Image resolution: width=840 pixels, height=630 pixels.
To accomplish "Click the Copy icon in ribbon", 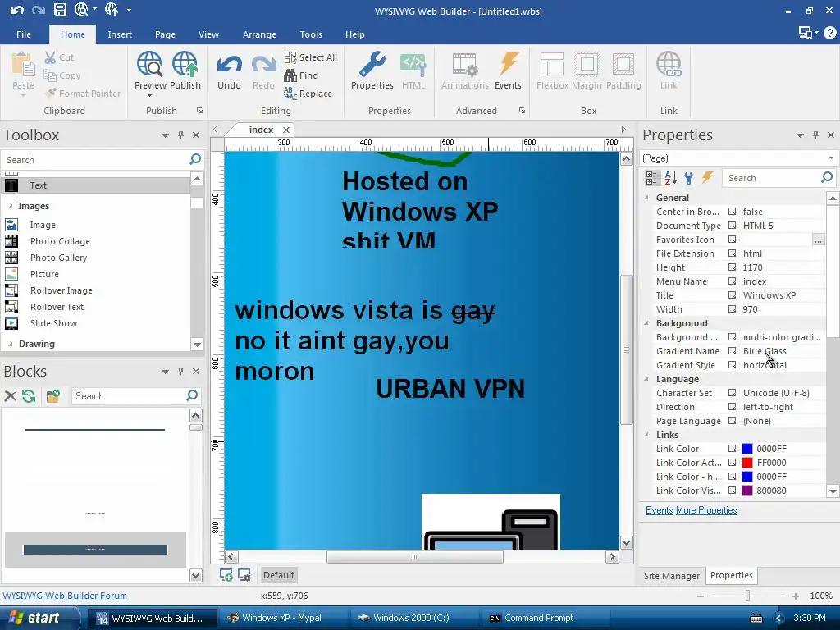I will tap(50, 75).
